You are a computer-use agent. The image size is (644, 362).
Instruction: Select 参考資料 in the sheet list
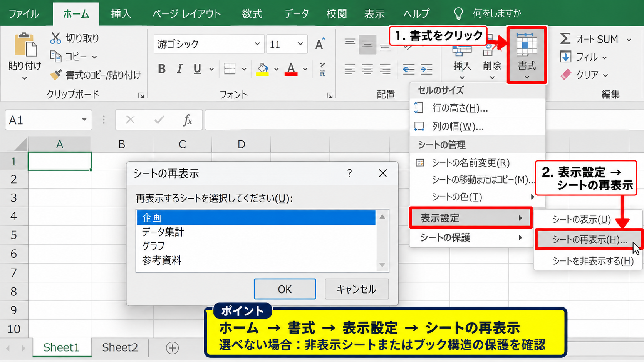[256, 260]
